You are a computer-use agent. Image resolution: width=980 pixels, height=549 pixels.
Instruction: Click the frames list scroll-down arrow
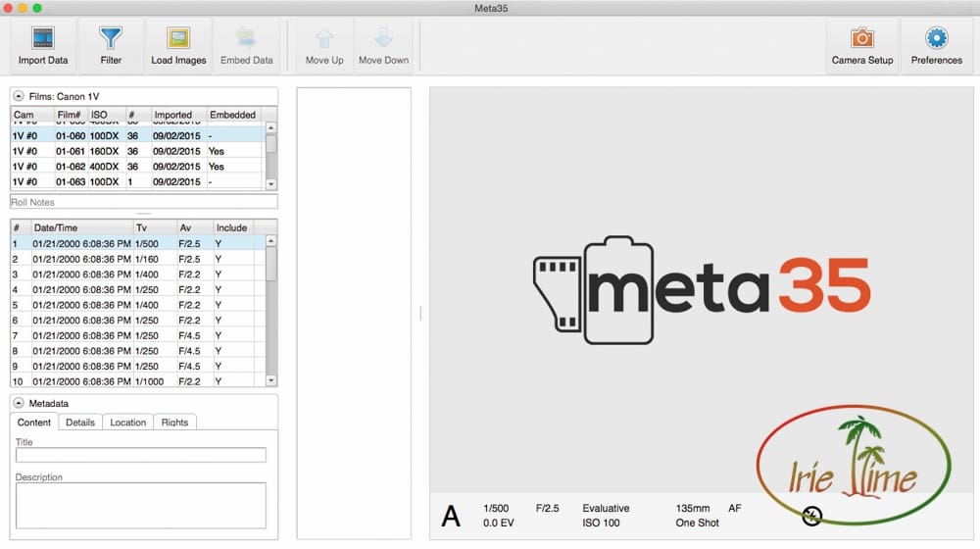click(270, 380)
